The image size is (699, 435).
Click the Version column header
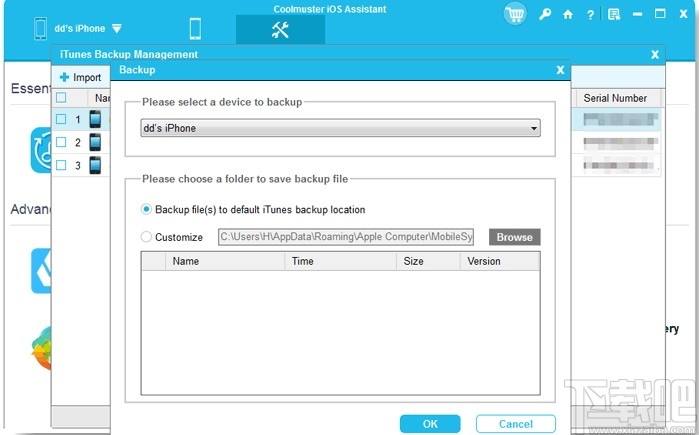(x=500, y=261)
